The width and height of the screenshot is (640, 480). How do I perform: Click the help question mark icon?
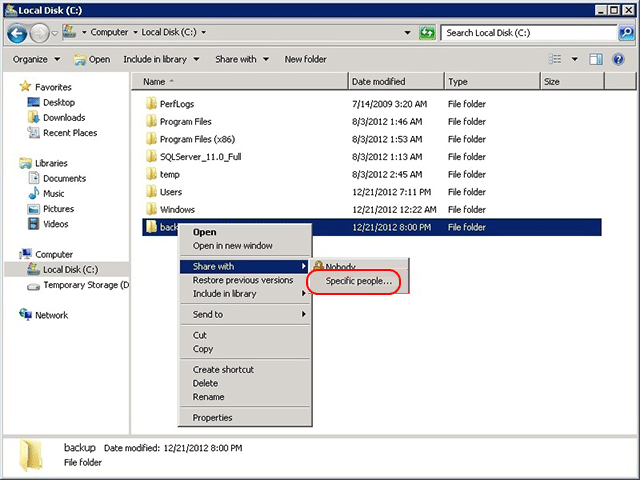coord(618,60)
